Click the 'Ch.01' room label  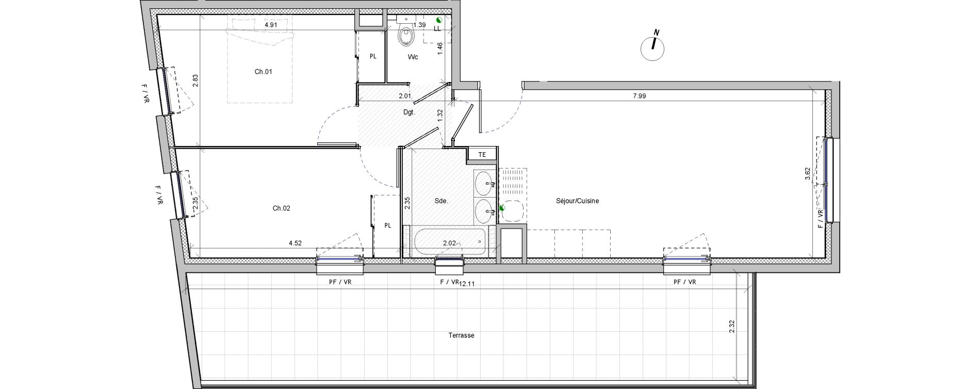point(263,72)
